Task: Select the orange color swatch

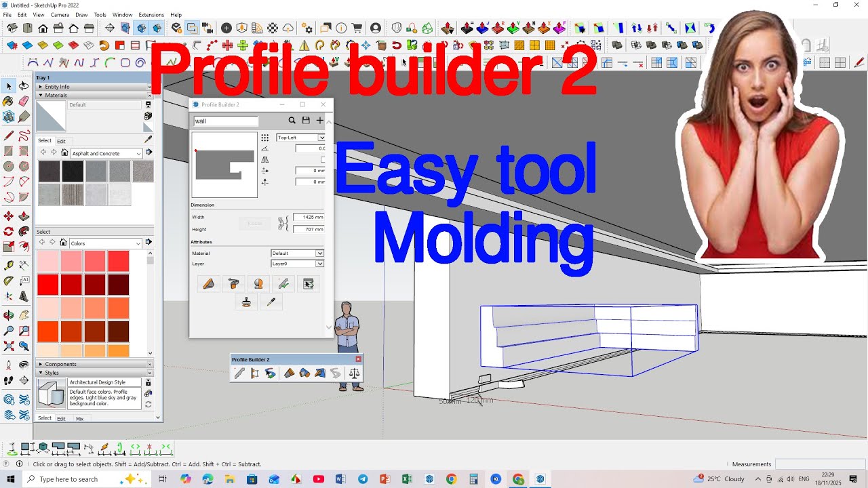Action: coord(47,331)
